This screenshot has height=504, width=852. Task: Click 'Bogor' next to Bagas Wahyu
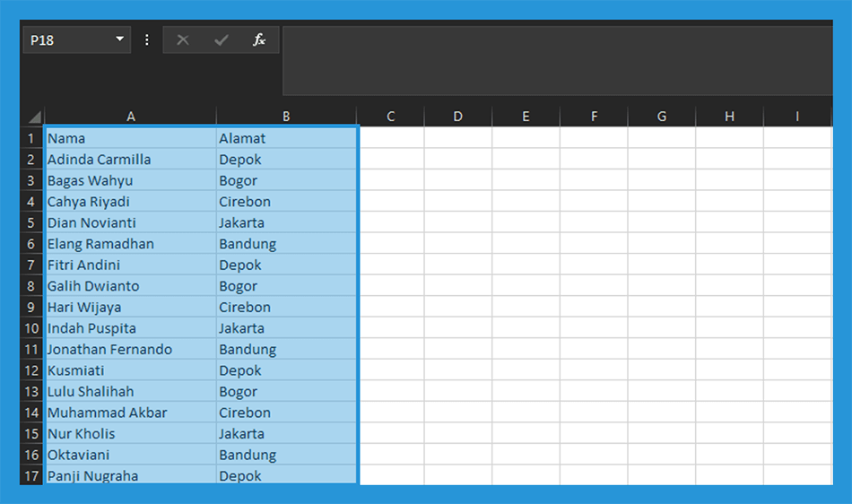[x=286, y=180]
